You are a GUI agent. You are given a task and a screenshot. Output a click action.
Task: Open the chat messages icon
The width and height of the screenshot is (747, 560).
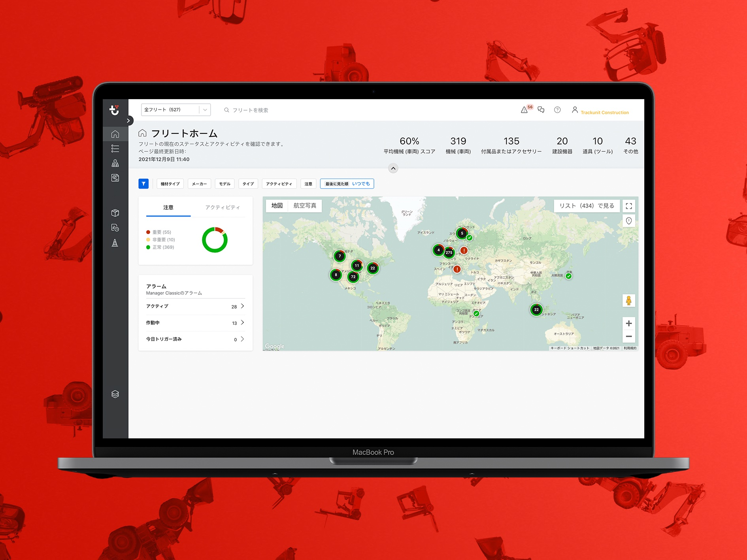(x=541, y=109)
